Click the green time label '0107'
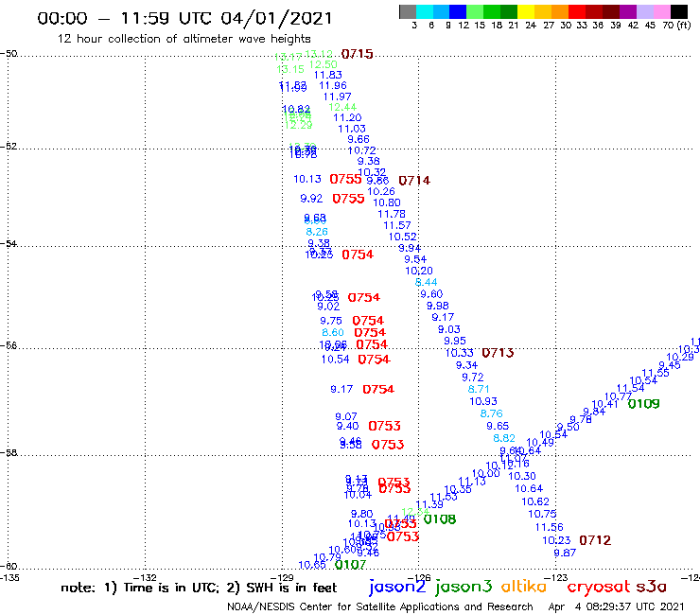700x615 pixels. tap(350, 565)
